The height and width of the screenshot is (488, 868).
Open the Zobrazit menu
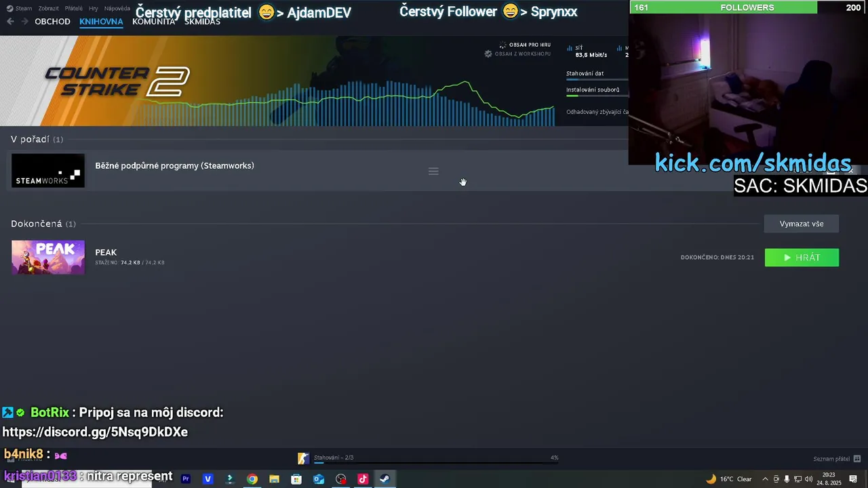pos(48,9)
